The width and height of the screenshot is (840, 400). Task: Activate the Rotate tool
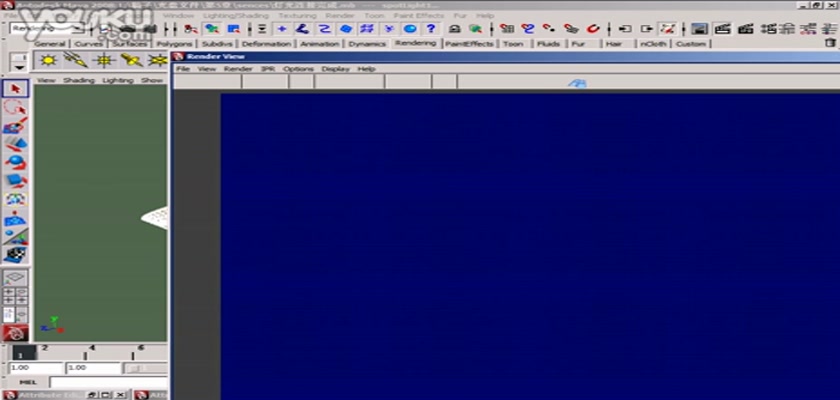[x=16, y=162]
